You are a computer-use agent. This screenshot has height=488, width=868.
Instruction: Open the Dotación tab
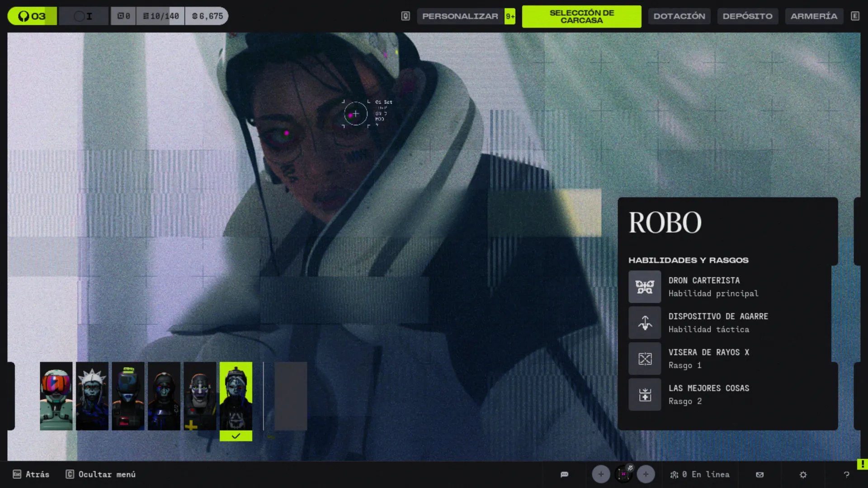(x=679, y=16)
